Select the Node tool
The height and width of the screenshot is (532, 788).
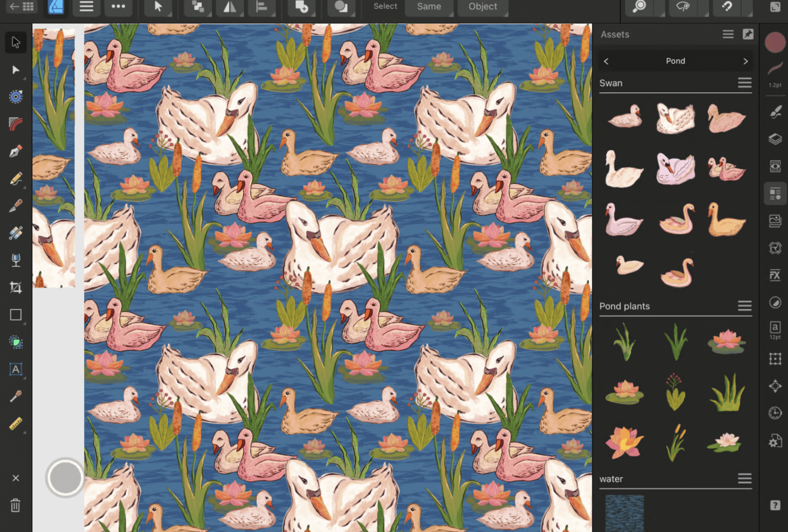(15, 70)
